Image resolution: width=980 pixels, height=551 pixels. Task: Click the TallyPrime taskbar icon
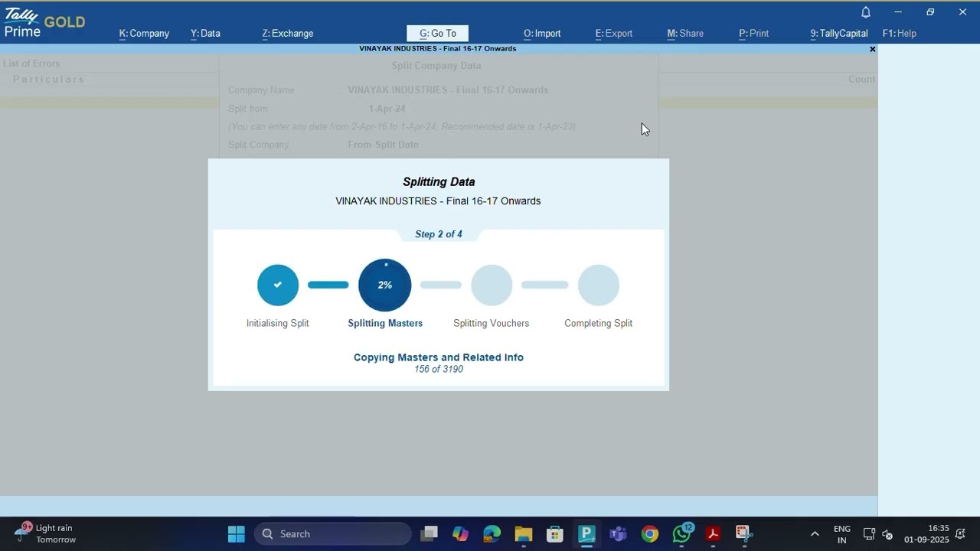[x=586, y=534]
